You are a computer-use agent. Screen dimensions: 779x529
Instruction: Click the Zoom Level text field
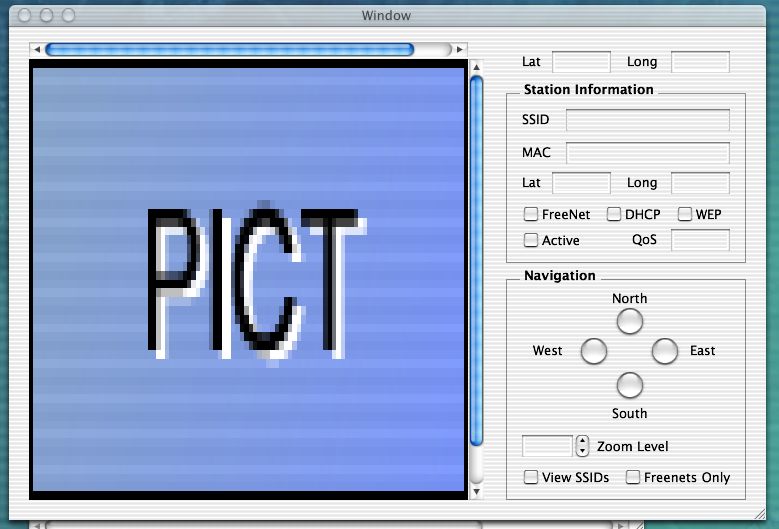[547, 446]
